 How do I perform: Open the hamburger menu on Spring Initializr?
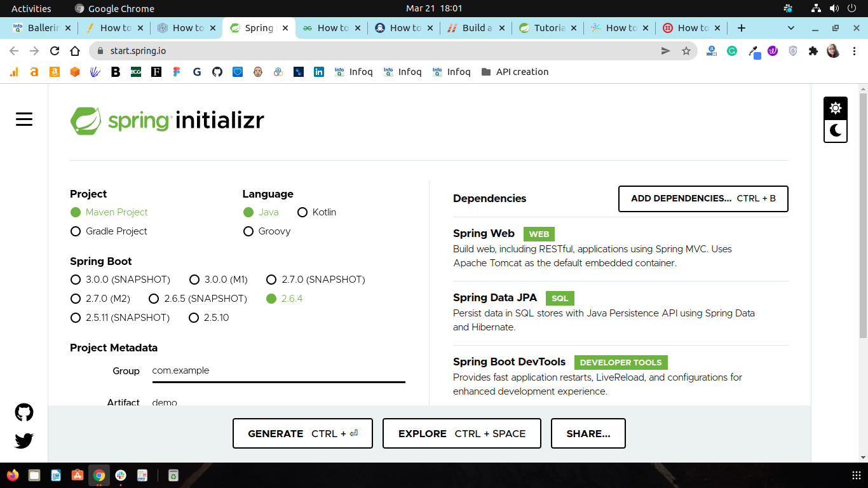pos(24,119)
